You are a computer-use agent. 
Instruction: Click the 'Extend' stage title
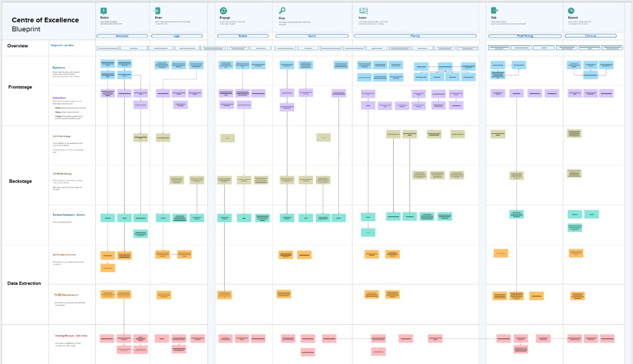coord(573,18)
